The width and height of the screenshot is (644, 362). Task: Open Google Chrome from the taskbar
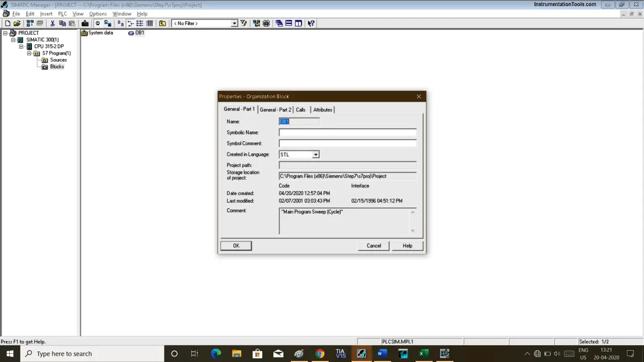tap(320, 353)
